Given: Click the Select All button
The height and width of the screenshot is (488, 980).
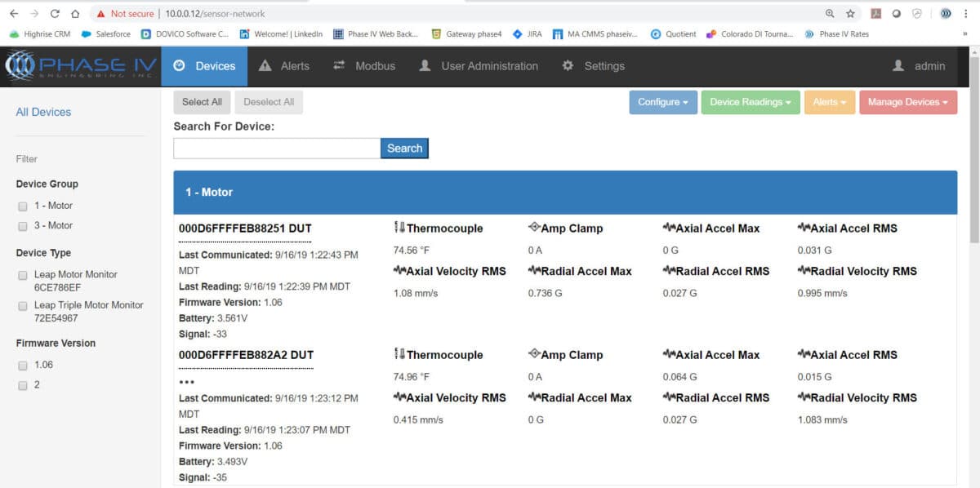Looking at the screenshot, I should tap(202, 102).
